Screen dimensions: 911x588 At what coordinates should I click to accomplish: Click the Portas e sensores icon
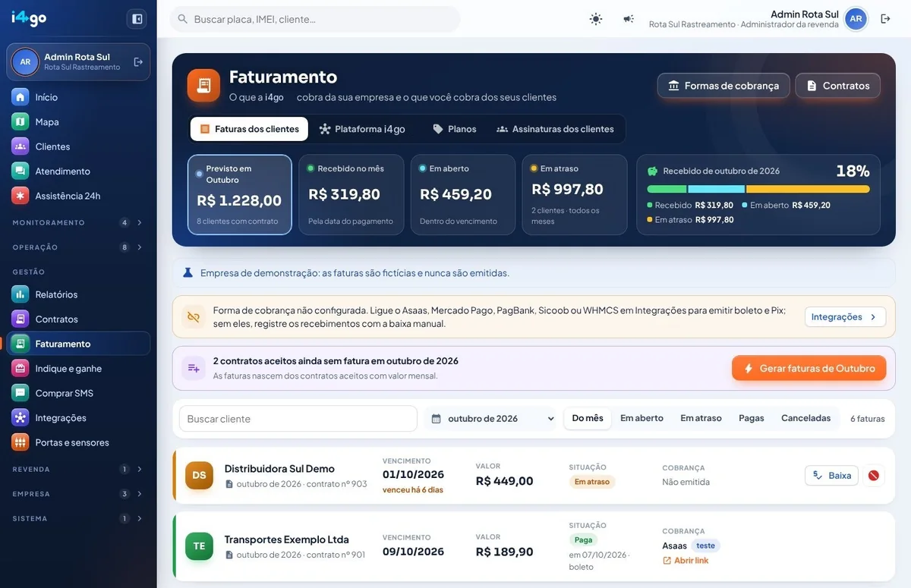click(x=20, y=442)
